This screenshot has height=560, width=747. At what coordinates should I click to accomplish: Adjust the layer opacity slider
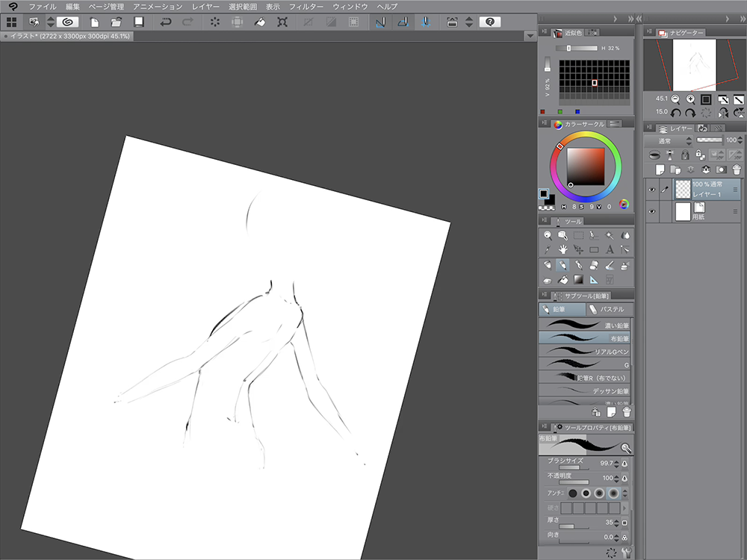tap(710, 140)
